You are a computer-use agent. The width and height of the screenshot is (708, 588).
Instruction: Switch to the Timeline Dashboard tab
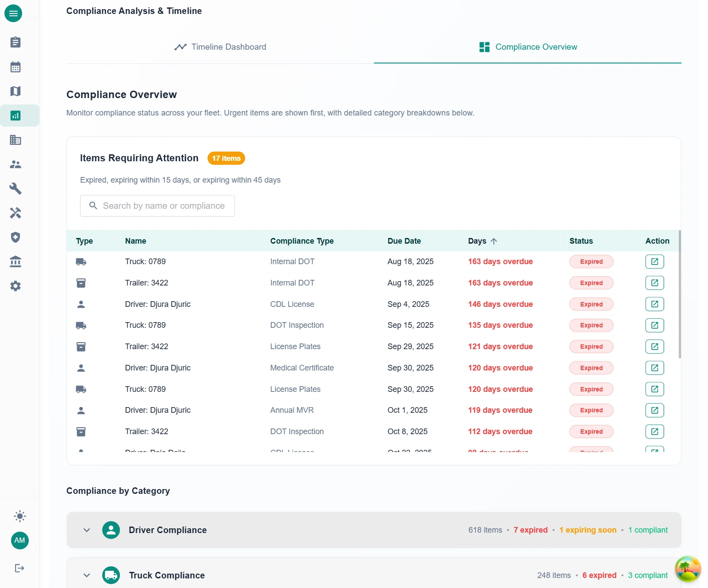point(220,47)
